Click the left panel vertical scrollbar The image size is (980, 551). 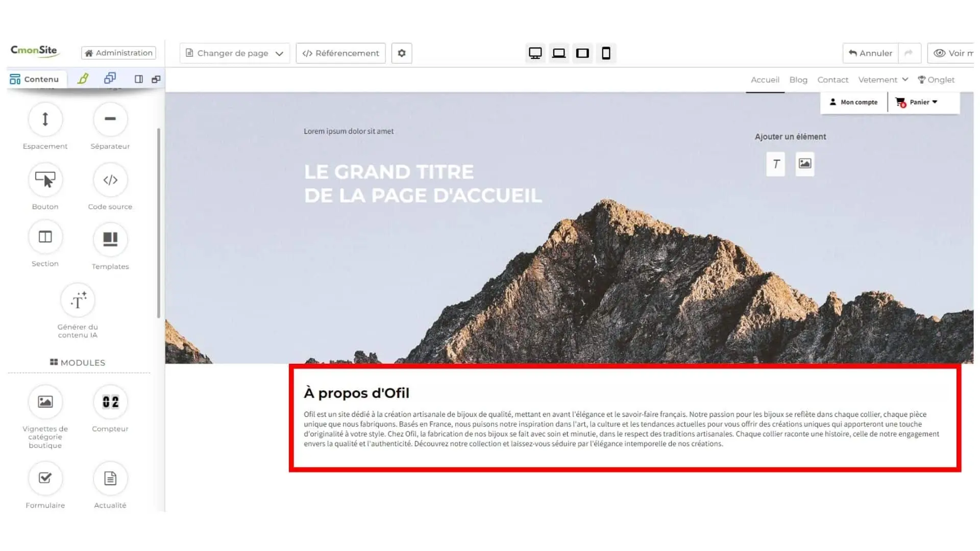click(x=159, y=223)
